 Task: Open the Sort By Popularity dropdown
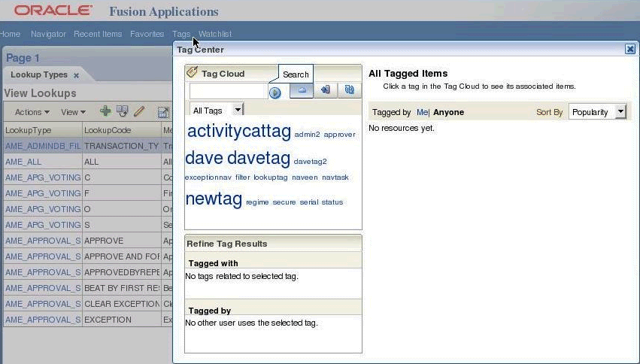(x=620, y=111)
